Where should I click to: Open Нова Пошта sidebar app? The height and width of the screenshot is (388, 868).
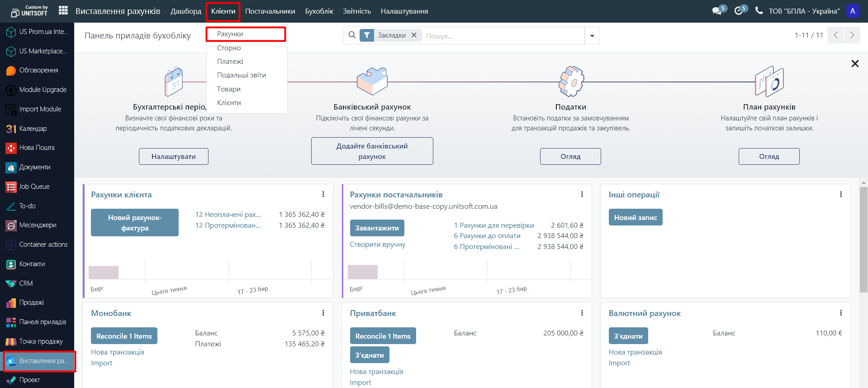[36, 148]
